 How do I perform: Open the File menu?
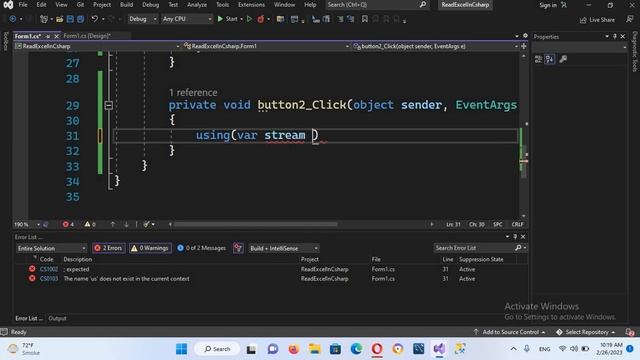click(x=23, y=5)
